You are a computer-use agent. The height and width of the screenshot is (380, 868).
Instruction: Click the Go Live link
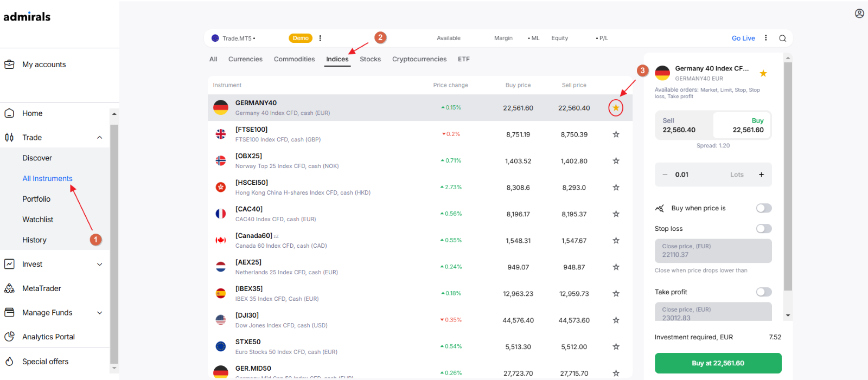[743, 38]
